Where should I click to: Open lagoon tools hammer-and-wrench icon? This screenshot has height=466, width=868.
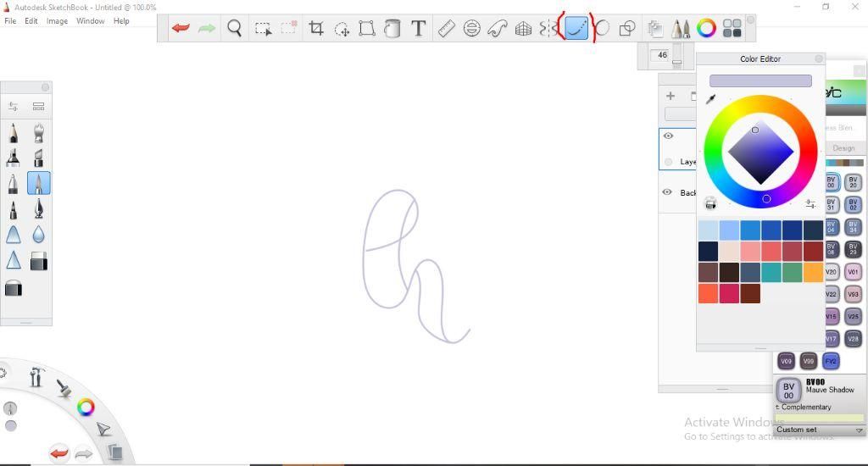click(x=36, y=377)
